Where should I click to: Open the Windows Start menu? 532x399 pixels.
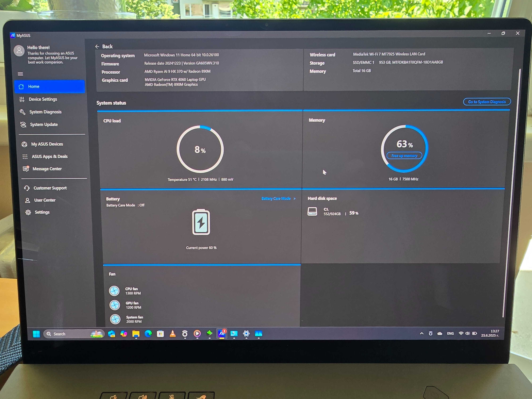click(x=36, y=334)
